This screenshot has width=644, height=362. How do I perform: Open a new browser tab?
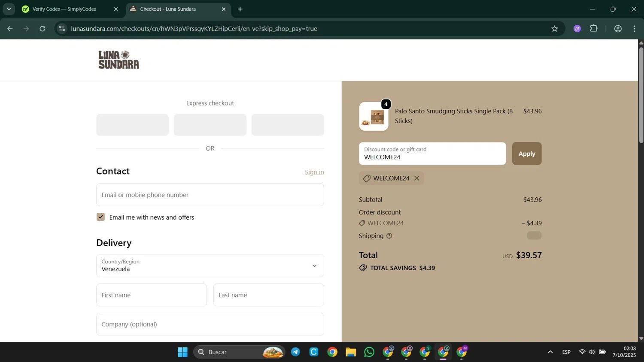point(240,9)
